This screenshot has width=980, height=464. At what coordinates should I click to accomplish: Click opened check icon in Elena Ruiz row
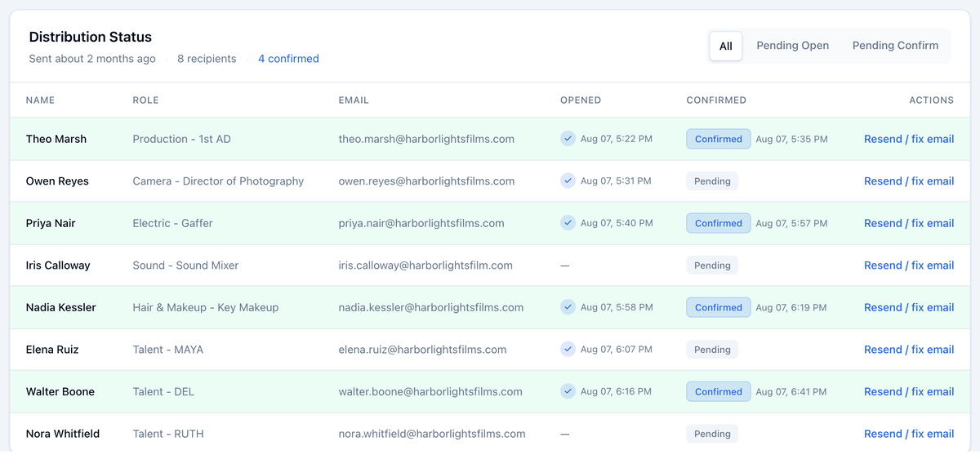tap(568, 350)
